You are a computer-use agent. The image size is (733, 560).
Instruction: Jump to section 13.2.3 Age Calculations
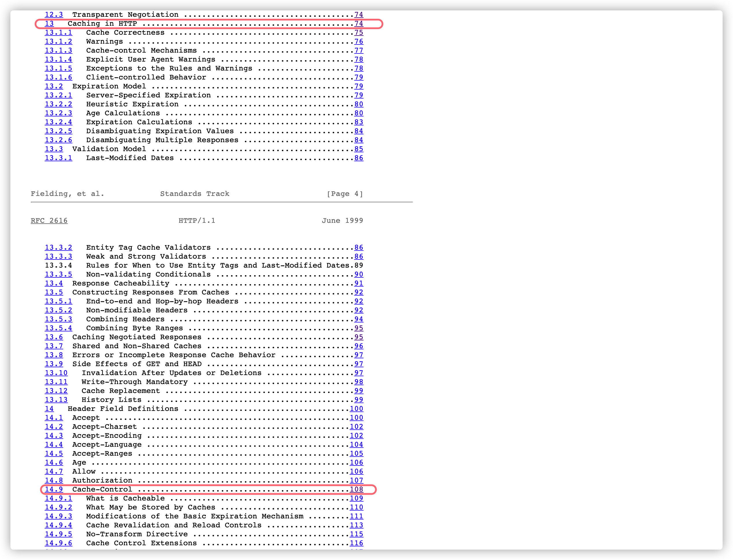pyautogui.click(x=58, y=113)
